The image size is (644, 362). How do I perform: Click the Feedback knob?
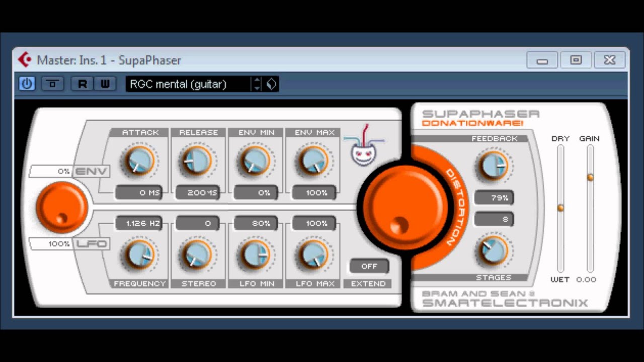pos(494,166)
